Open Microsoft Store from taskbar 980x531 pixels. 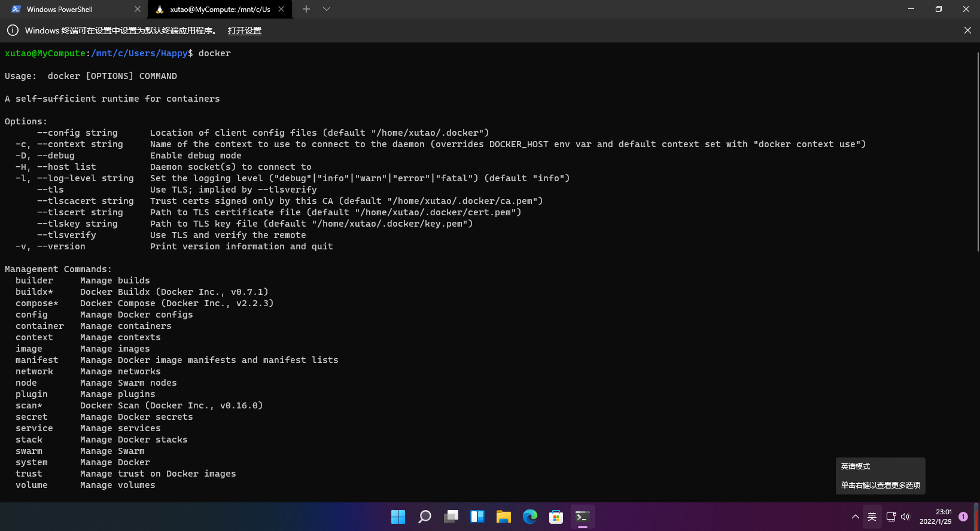pos(556,517)
